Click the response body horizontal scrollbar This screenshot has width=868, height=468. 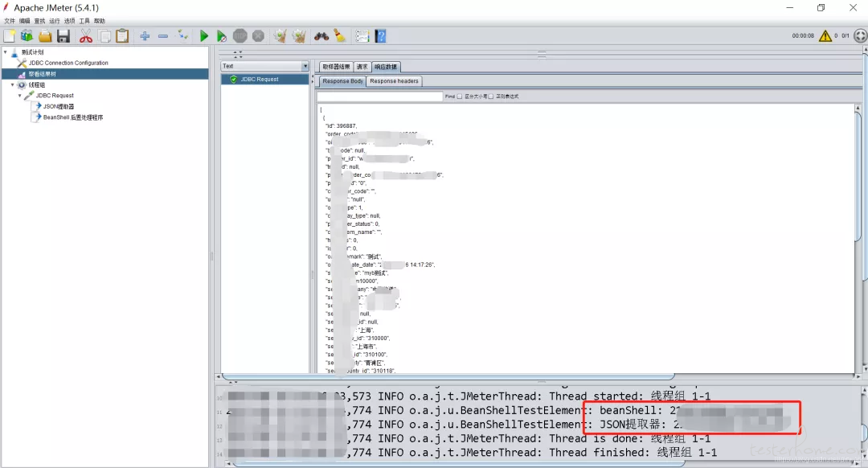click(x=448, y=376)
